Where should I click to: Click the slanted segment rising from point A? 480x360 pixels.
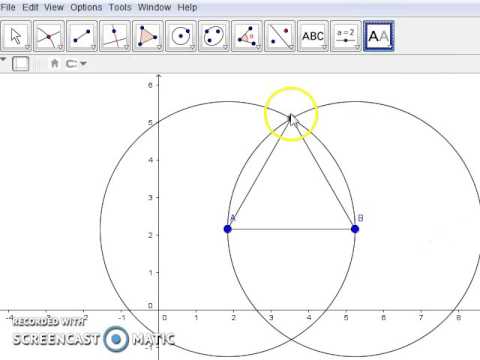point(259,173)
